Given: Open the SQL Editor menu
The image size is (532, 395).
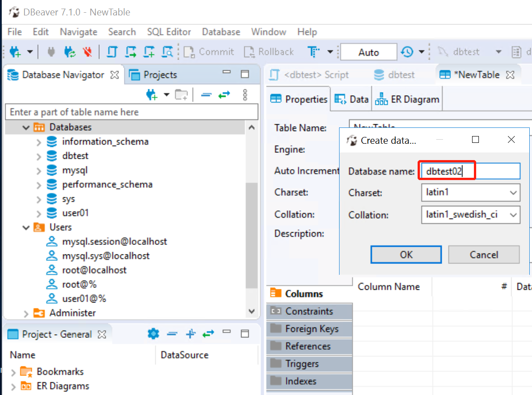Looking at the screenshot, I should tap(169, 32).
